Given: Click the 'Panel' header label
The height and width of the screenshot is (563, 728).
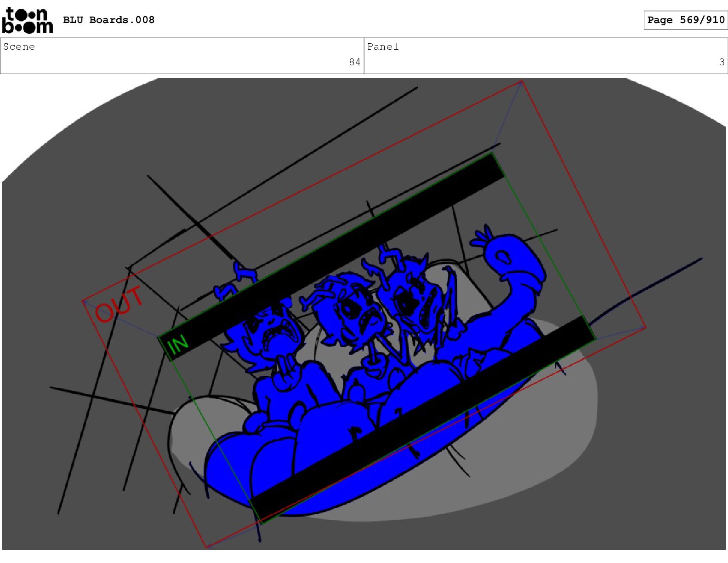Looking at the screenshot, I should (383, 46).
